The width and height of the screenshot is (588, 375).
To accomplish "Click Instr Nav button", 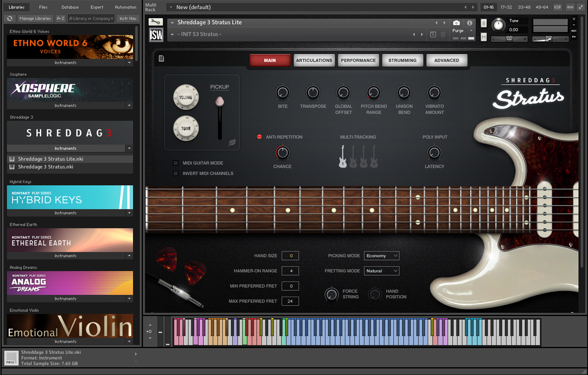I will [x=127, y=19].
